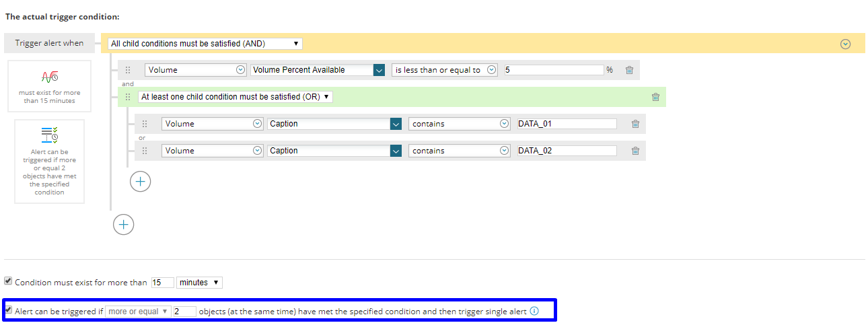Screen dimensions: 868x323
Task: Grab drag handle of DATA_02 row
Action: 145,151
